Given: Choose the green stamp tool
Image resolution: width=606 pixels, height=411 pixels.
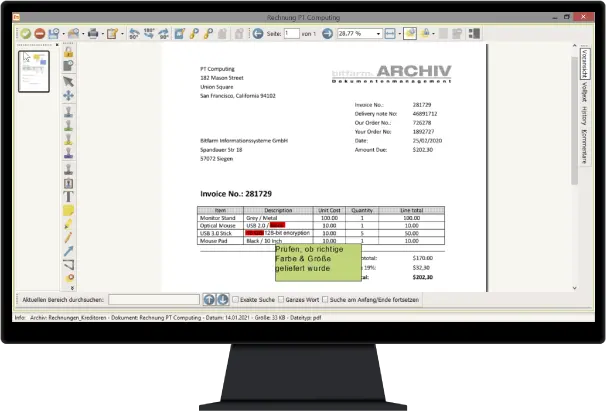Looking at the screenshot, I should click(68, 126).
